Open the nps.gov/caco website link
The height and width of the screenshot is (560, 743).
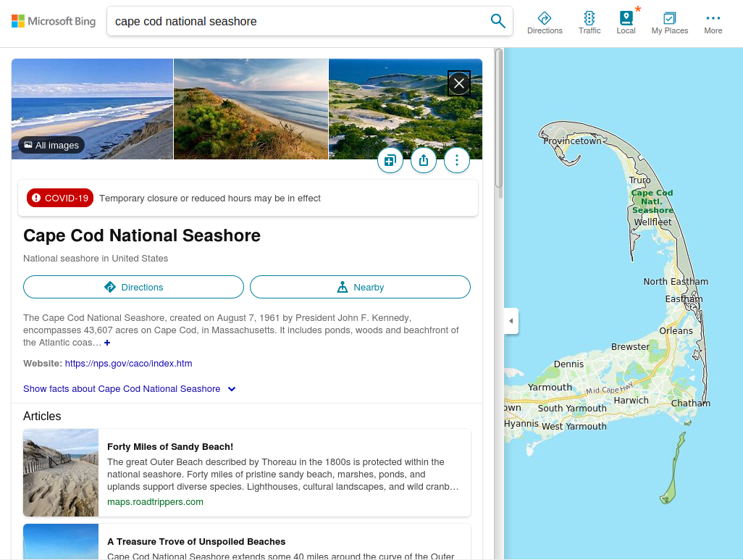(128, 363)
